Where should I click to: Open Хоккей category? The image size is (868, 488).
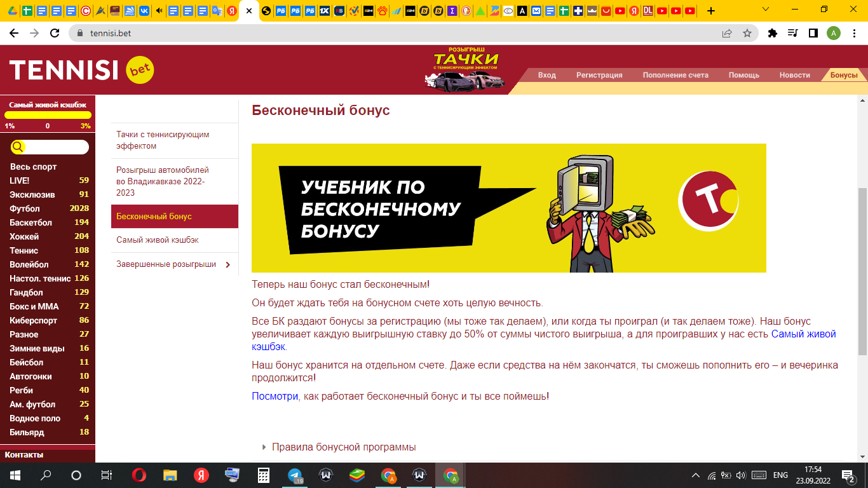pos(49,236)
